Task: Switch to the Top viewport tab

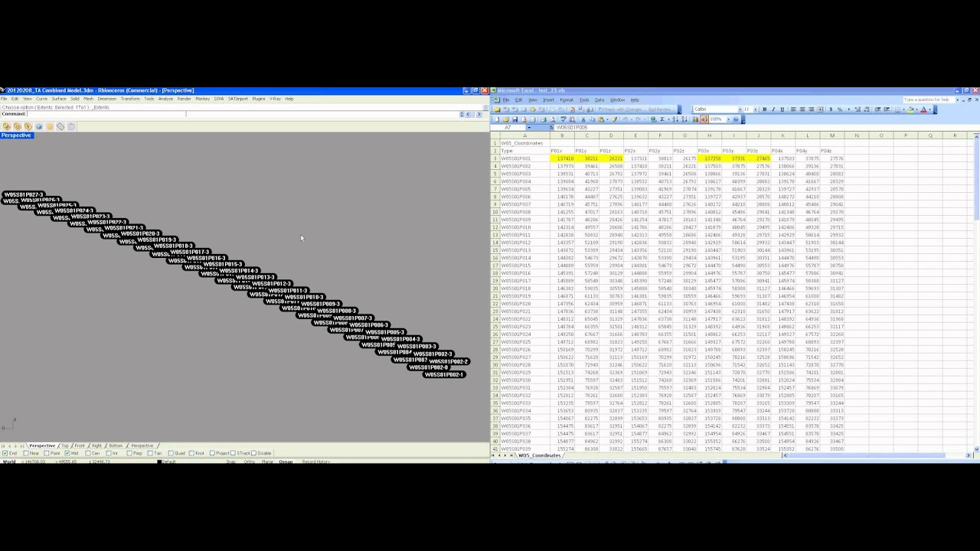Action: pyautogui.click(x=65, y=445)
